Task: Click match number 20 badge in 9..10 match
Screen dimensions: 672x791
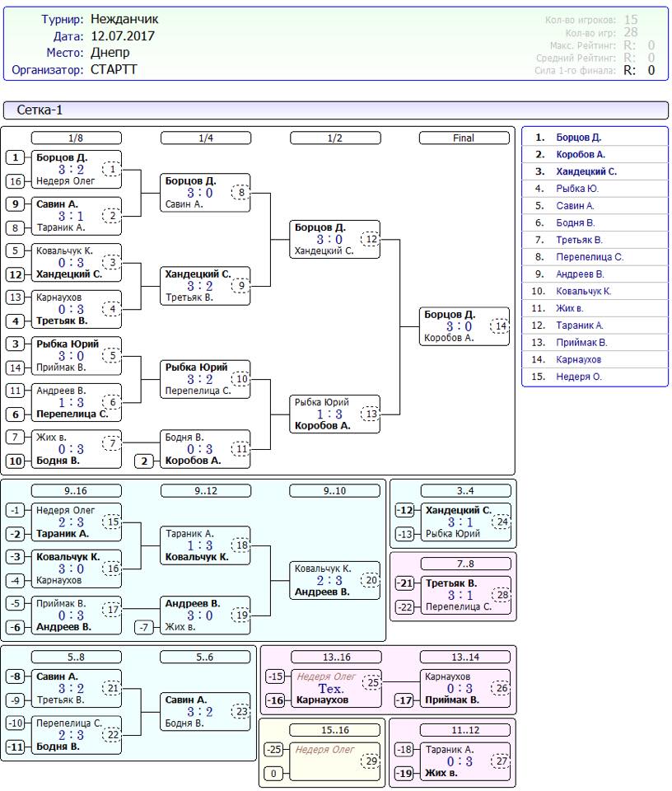Action: 371,580
